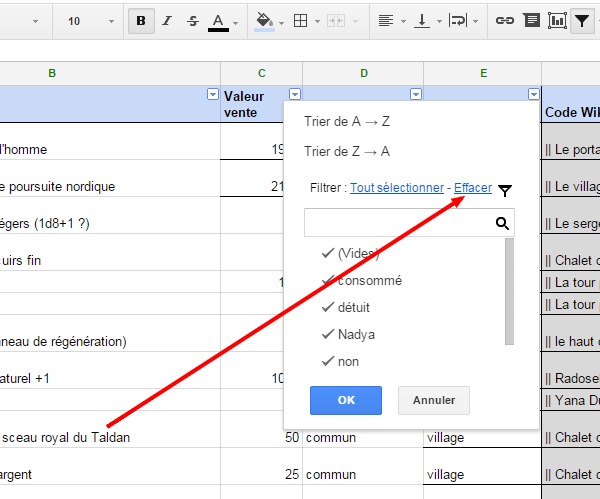This screenshot has height=499, width=600.
Task: Toggle the filter button in toolbar
Action: point(581,20)
